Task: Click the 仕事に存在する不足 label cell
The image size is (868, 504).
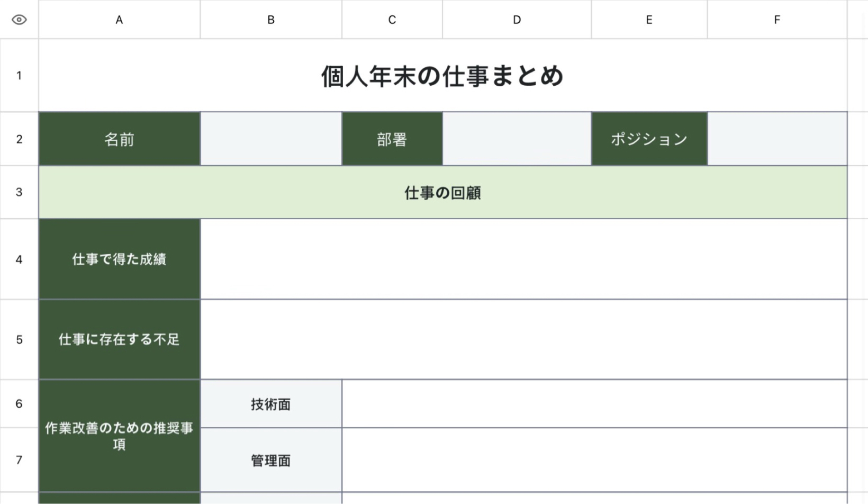Action: click(119, 339)
